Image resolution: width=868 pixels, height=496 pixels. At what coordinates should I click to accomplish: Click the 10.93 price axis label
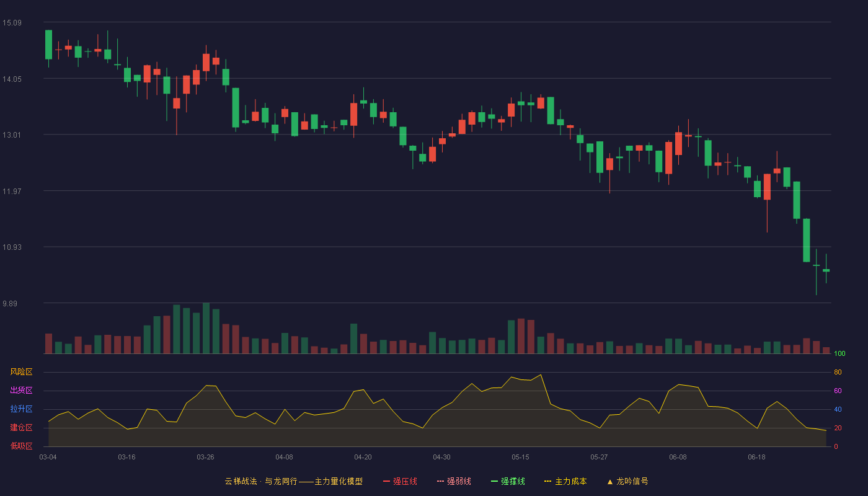(12, 247)
